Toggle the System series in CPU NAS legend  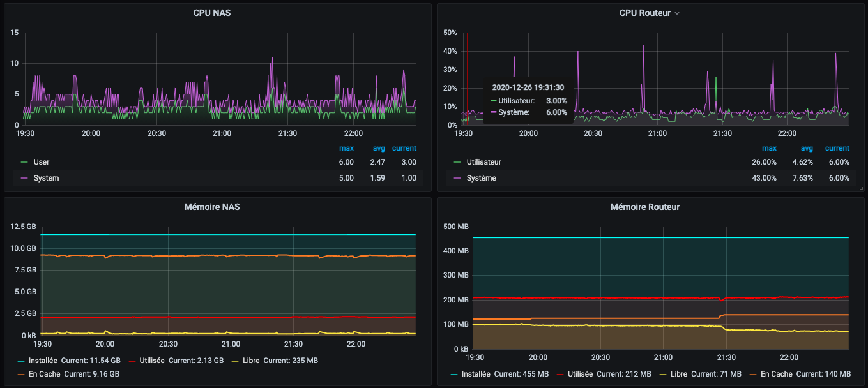(46, 178)
